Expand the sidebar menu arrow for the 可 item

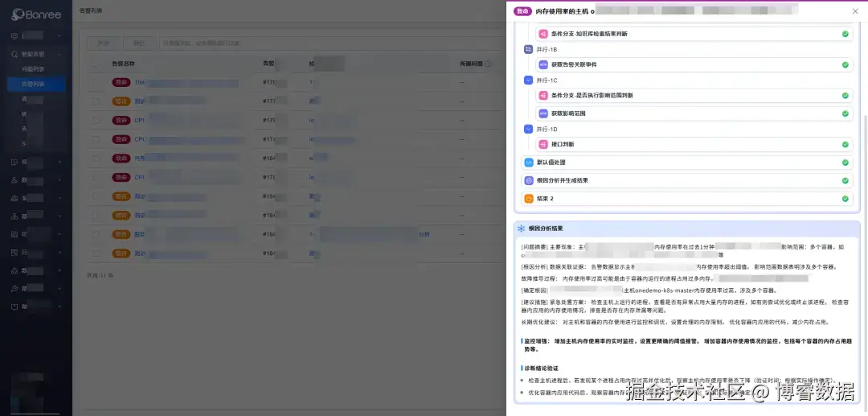point(59,234)
